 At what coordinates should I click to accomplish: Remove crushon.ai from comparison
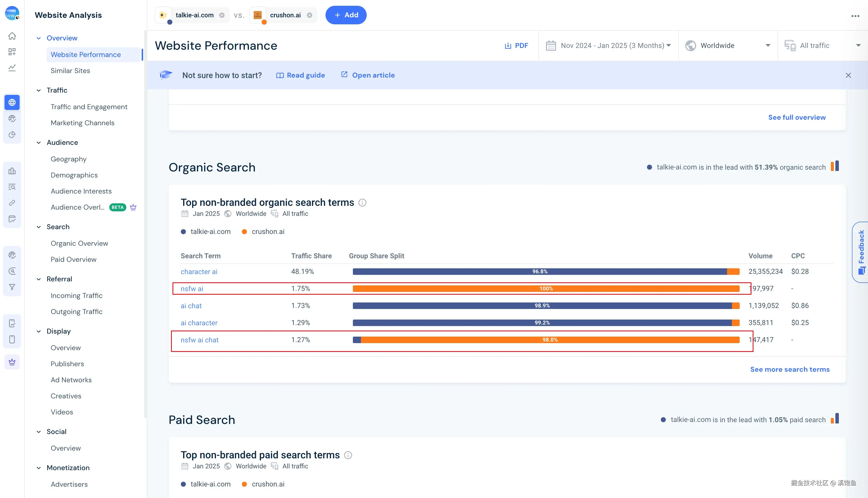[309, 15]
